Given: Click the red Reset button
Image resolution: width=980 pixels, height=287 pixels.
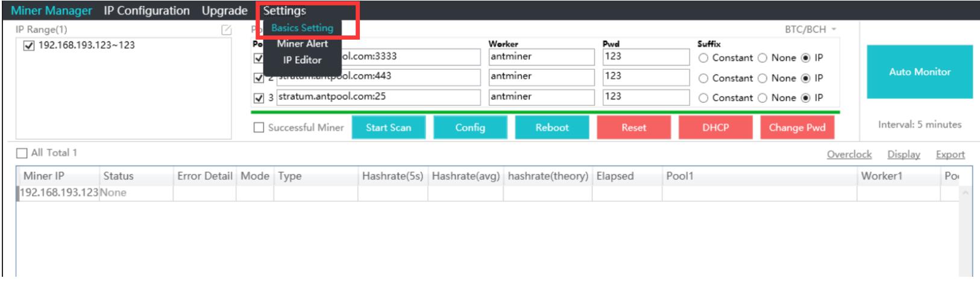Looking at the screenshot, I should pos(633,128).
